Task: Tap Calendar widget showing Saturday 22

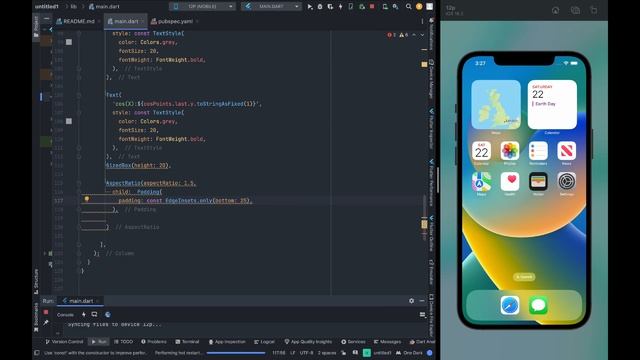Action: (552, 104)
